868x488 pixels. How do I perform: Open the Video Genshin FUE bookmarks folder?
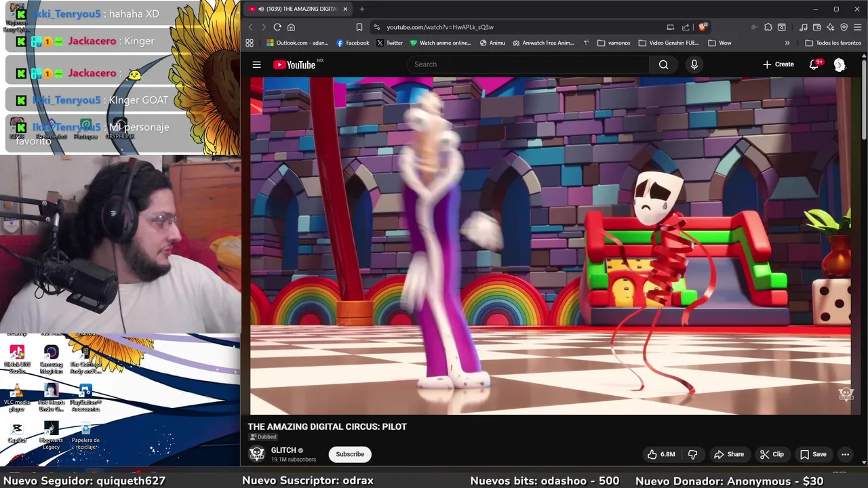click(x=668, y=43)
